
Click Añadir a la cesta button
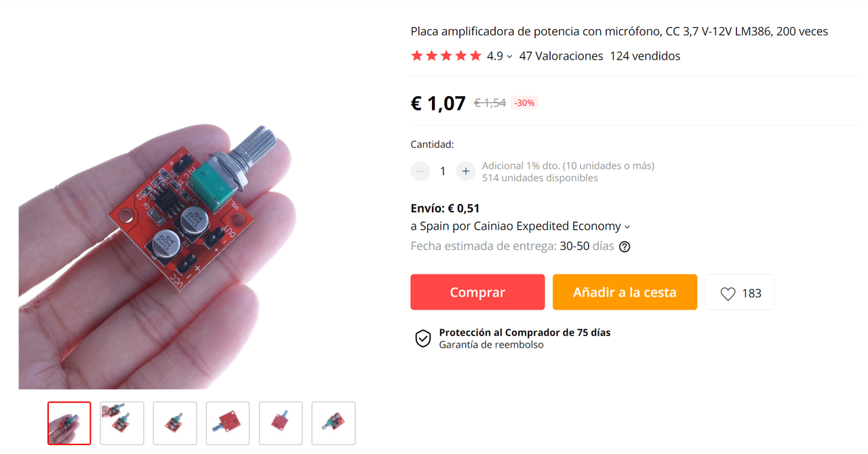pyautogui.click(x=625, y=292)
